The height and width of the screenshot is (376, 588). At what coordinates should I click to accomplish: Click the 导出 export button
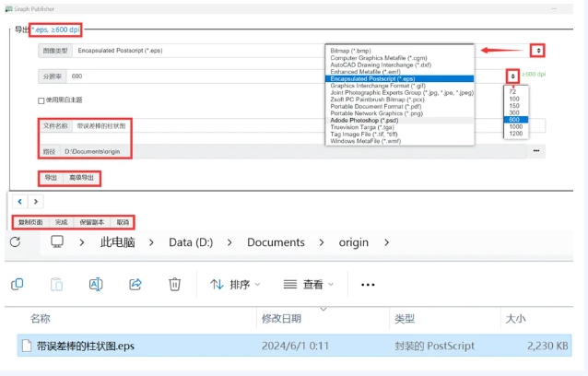[51, 178]
